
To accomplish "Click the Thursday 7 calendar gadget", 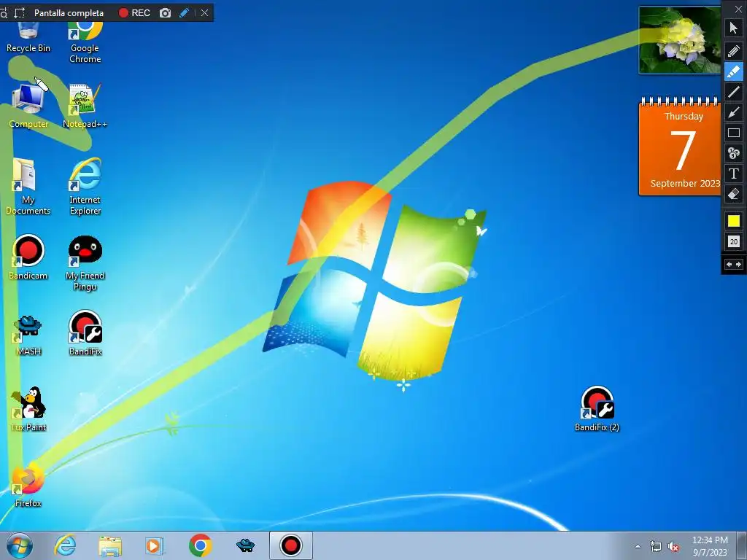I will point(680,146).
